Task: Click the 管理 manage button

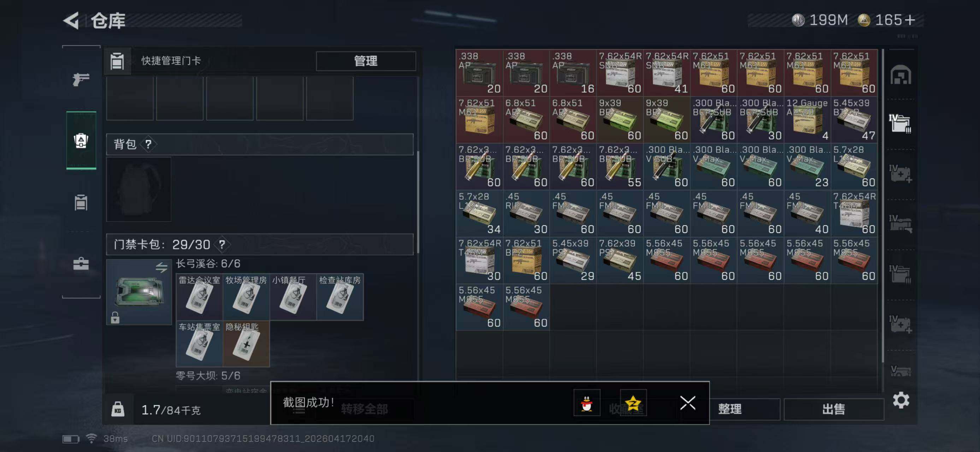Action: tap(366, 61)
